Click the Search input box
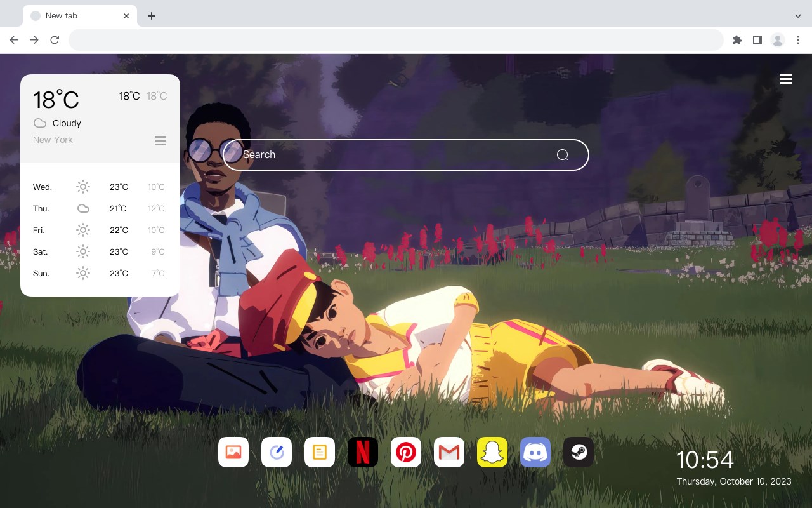This screenshot has height=508, width=812. click(x=406, y=155)
